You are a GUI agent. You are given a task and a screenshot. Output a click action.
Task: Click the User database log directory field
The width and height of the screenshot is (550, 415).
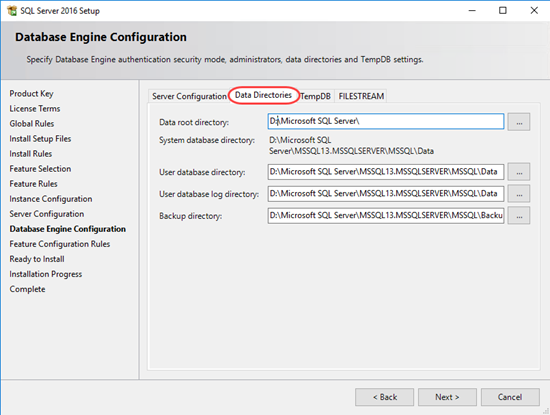(x=386, y=194)
